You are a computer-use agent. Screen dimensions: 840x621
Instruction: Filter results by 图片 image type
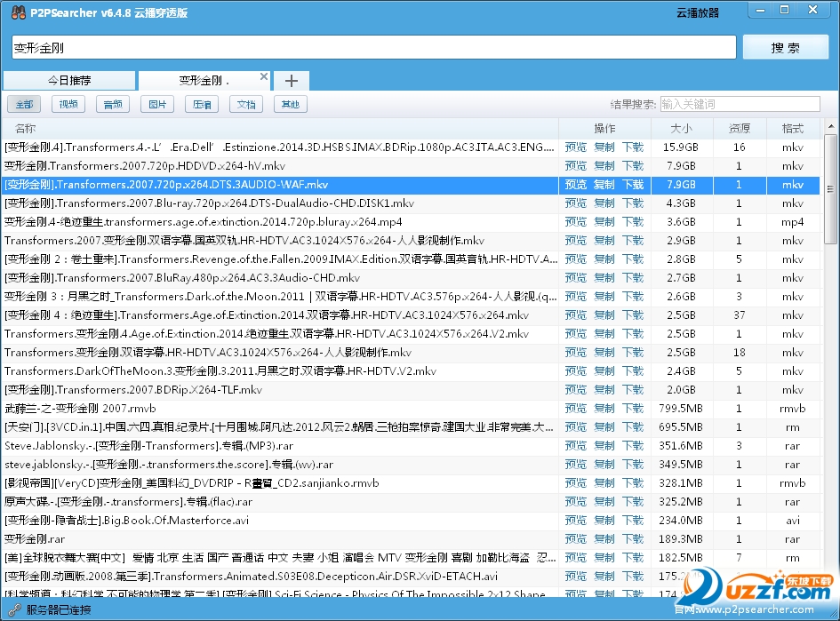pos(157,105)
